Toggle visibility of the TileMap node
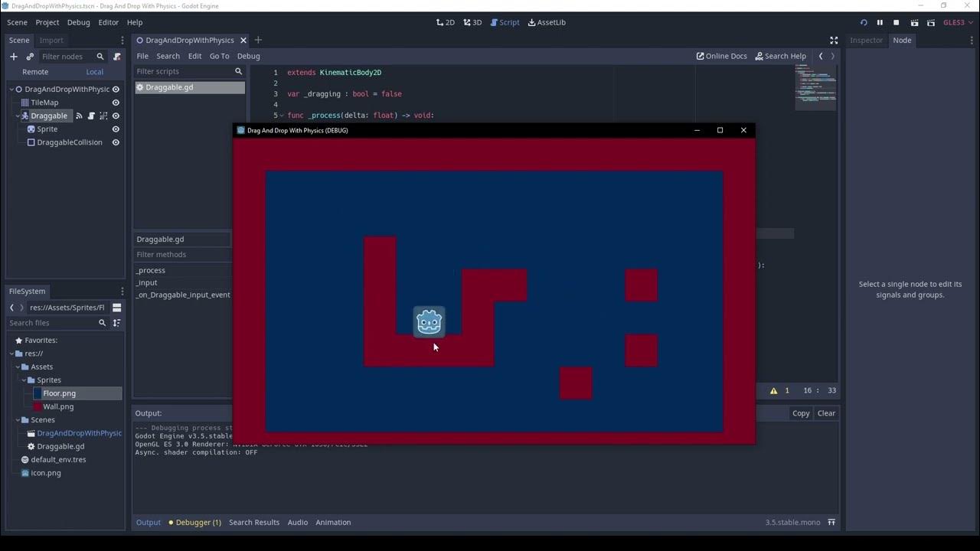This screenshot has height=551, width=980. click(x=116, y=103)
